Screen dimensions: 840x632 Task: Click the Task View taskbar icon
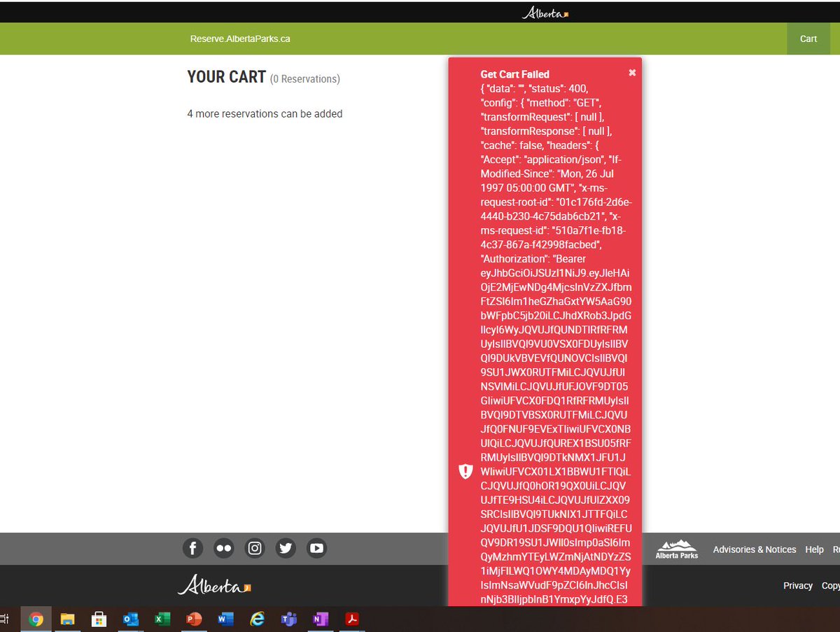[x=4, y=619]
